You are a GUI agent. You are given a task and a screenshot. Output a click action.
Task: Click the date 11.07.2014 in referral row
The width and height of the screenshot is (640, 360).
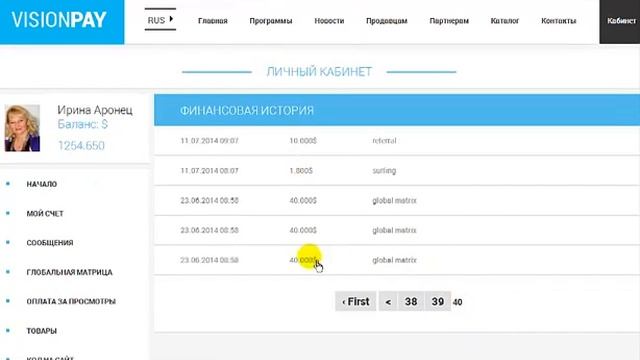209,141
